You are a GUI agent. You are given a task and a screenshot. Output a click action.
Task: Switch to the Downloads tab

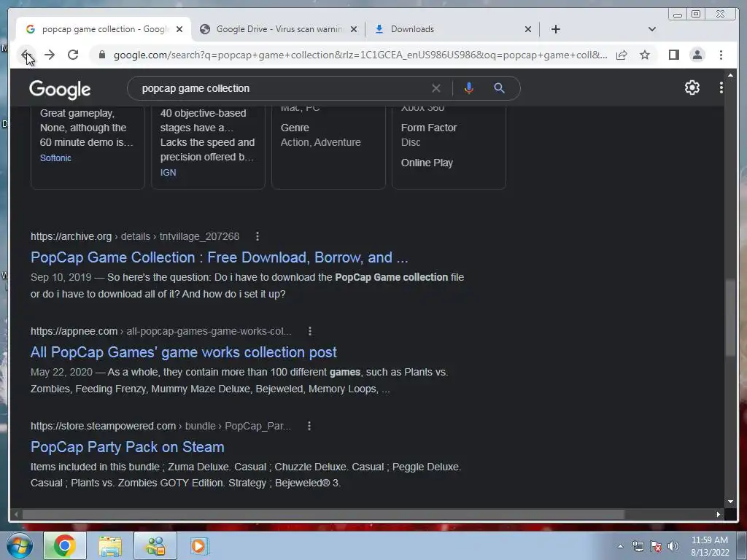(x=452, y=29)
